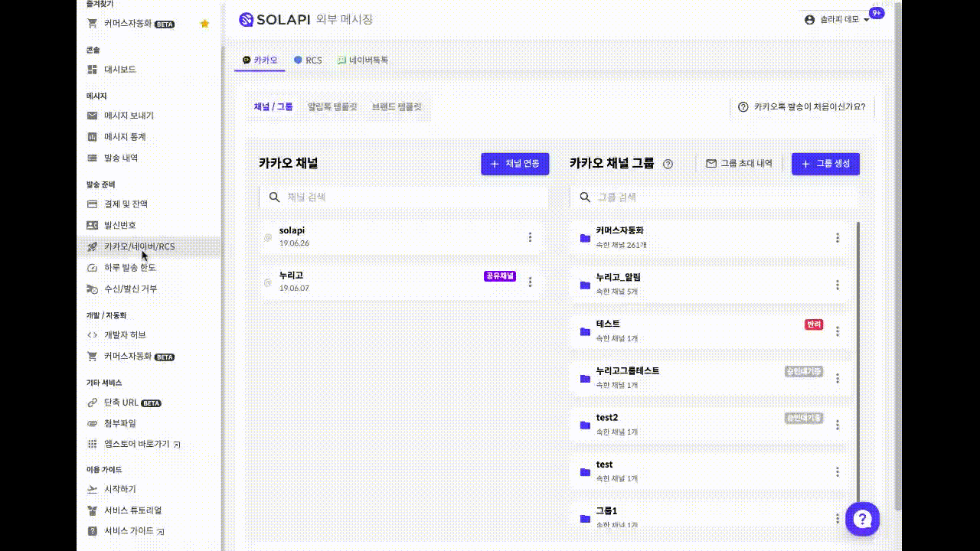Screen dimensions: 980x551
Task: Click magnifier icon in channel search
Action: point(274,197)
